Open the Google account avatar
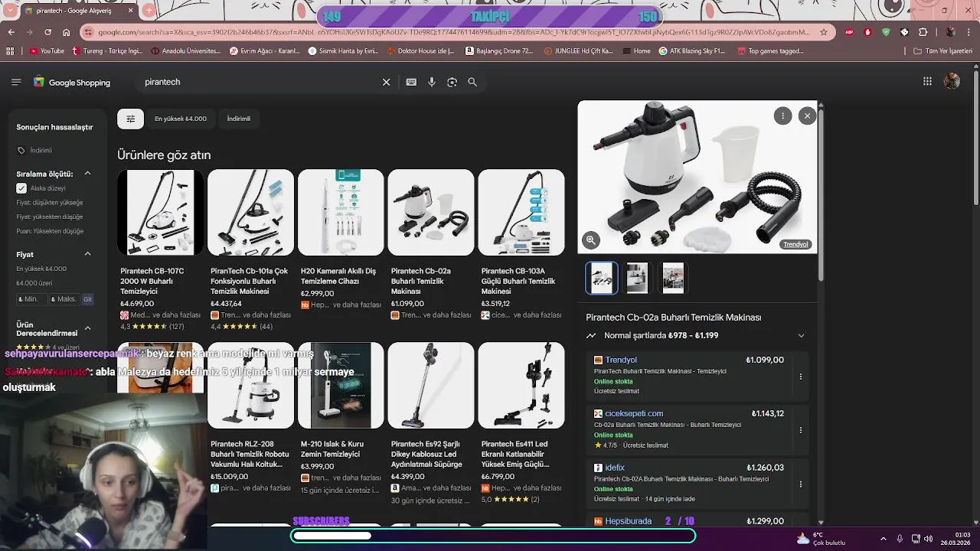The width and height of the screenshot is (980, 551). 952,81
